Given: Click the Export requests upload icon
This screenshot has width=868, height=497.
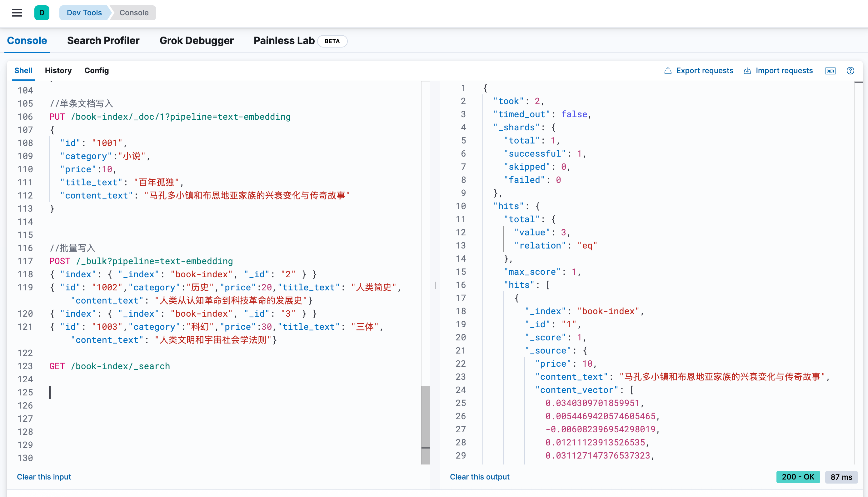Looking at the screenshot, I should 668,71.
